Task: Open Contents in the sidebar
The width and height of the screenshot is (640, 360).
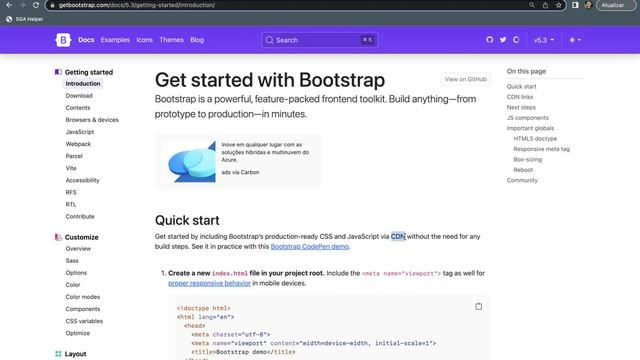Action: point(78,108)
